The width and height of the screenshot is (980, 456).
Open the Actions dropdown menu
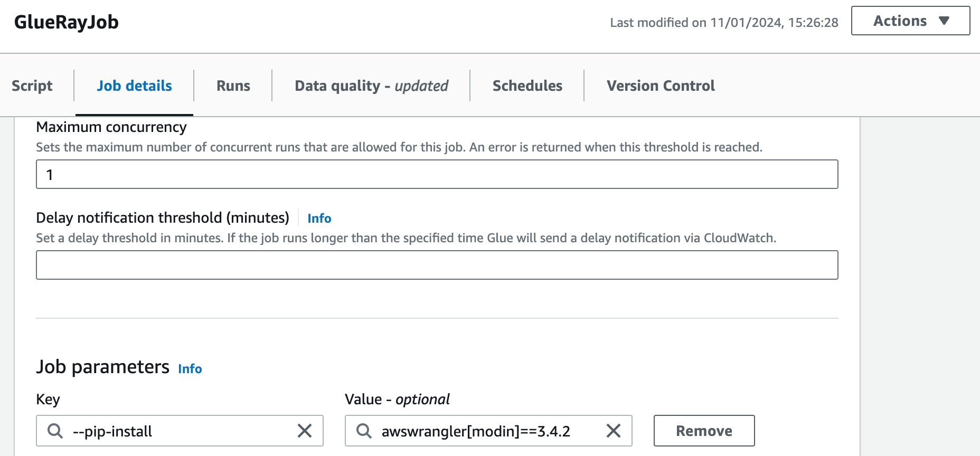coord(910,21)
